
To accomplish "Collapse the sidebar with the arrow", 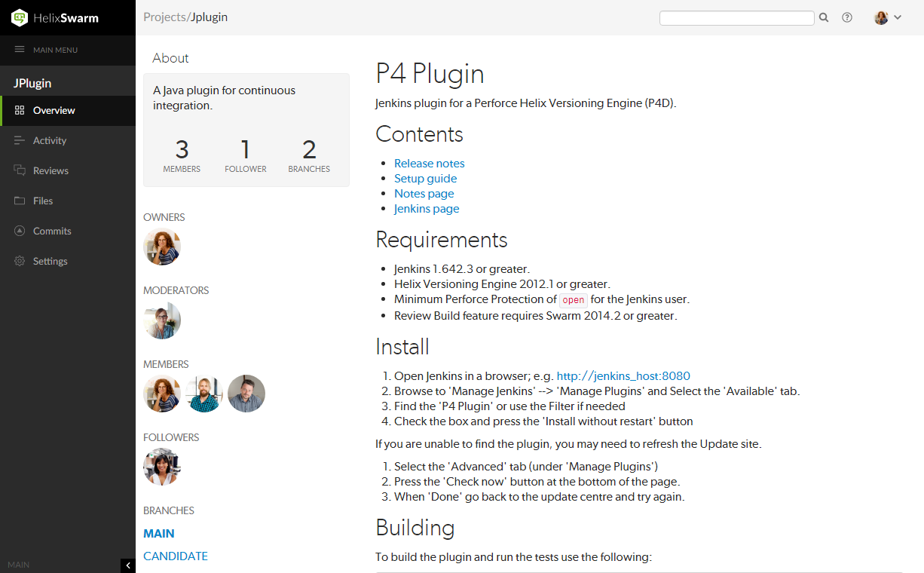I will coord(127,565).
